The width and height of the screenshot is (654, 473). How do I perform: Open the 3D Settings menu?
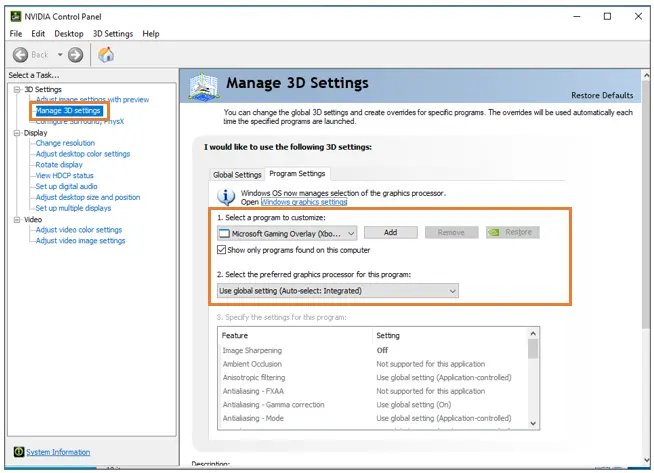(x=112, y=34)
